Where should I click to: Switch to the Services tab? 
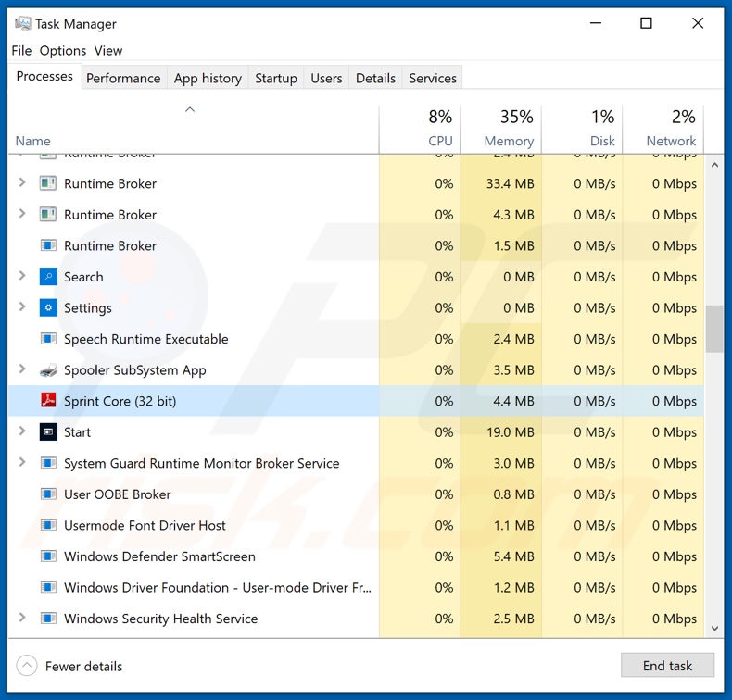pyautogui.click(x=433, y=78)
